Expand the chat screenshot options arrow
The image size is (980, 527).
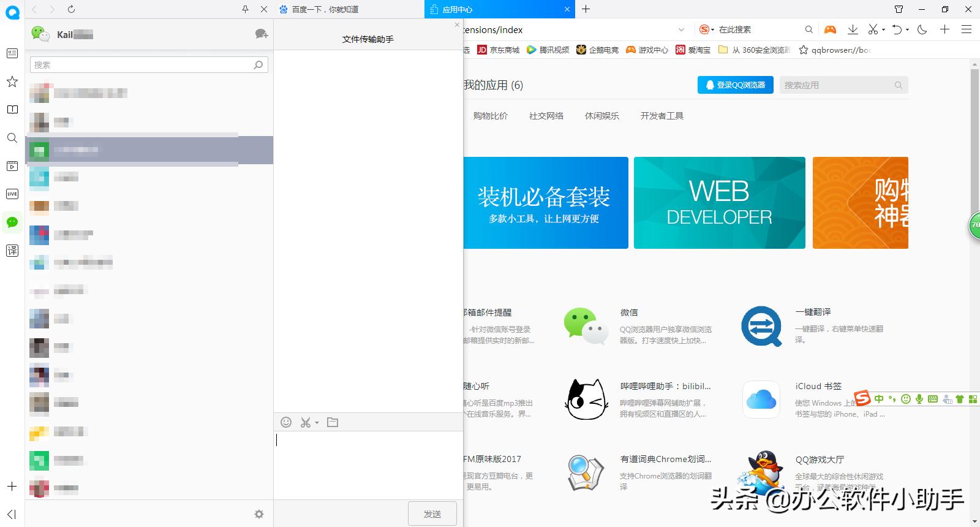317,422
